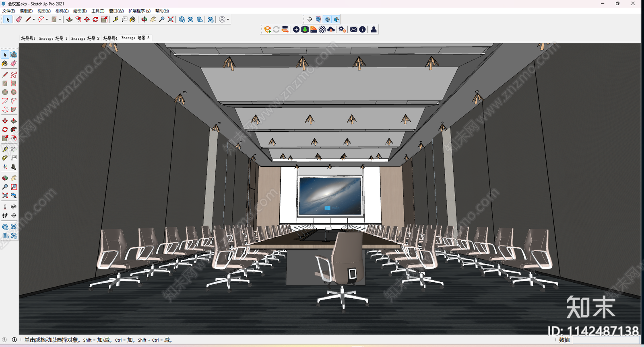
Task: Toggle Display Section Cuts
Action: click(x=328, y=19)
